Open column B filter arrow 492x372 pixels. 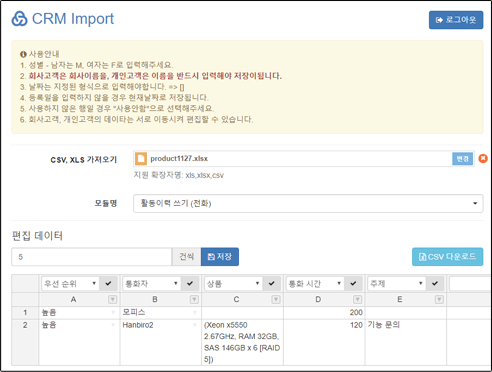(194, 300)
